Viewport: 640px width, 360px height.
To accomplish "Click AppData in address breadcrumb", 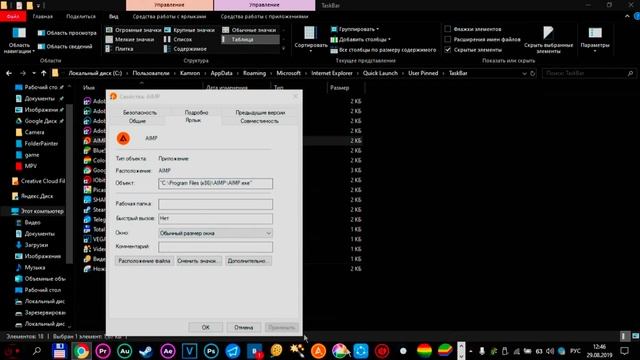I will coord(221,73).
